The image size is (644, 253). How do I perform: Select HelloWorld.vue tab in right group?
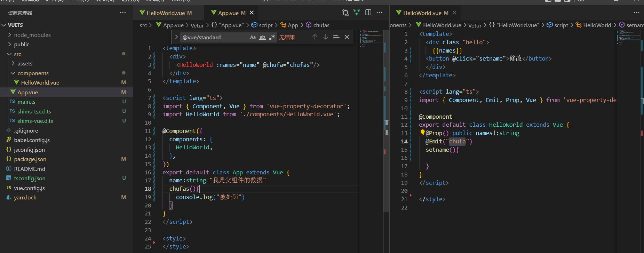point(425,13)
